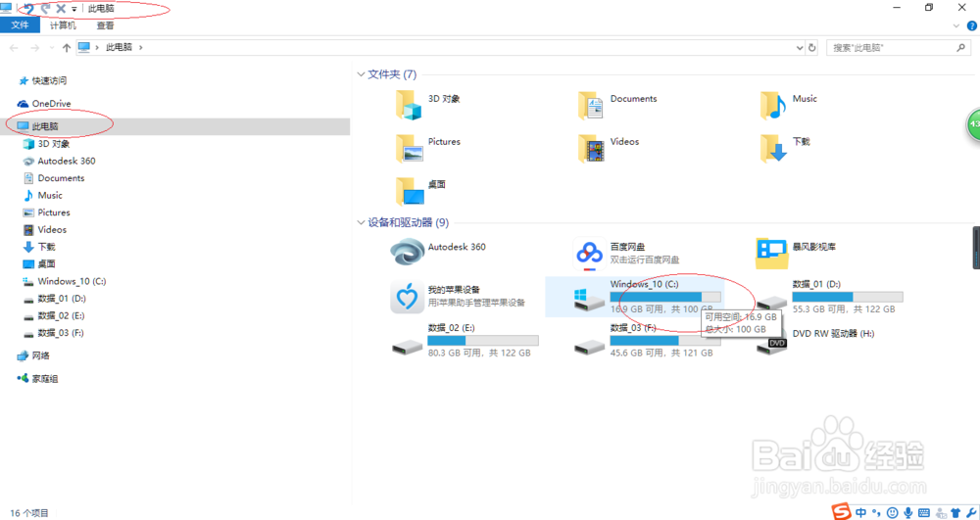Select the Pictures folder icon
The width and height of the screenshot is (980, 520).
coord(409,148)
